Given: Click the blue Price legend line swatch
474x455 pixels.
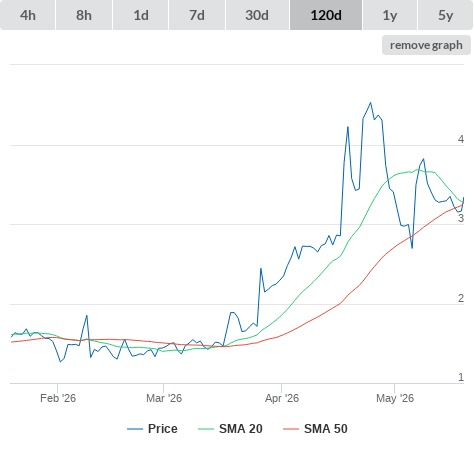Looking at the screenshot, I should tap(135, 429).
